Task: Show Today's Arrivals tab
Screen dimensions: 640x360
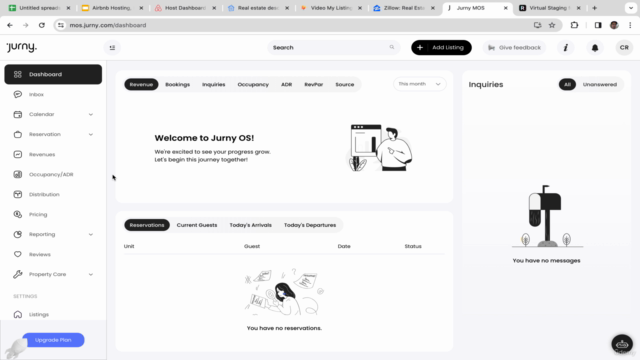Action: coord(250,225)
